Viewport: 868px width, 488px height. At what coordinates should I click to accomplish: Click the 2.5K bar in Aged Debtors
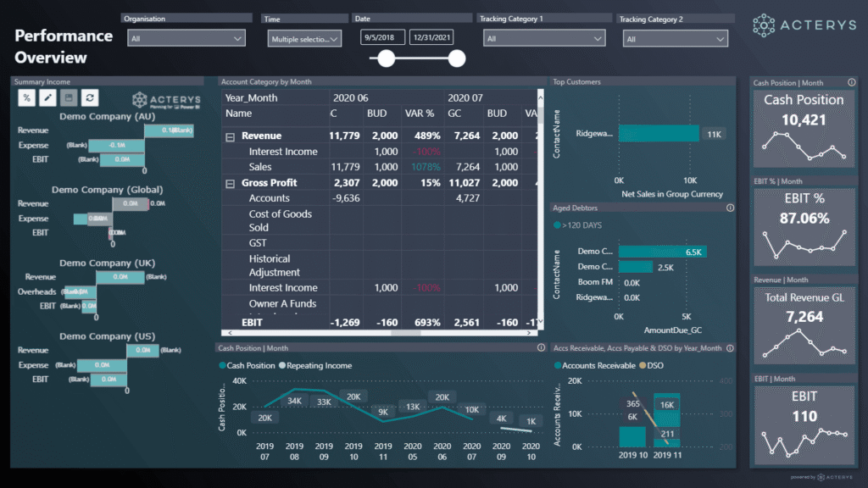pos(636,267)
